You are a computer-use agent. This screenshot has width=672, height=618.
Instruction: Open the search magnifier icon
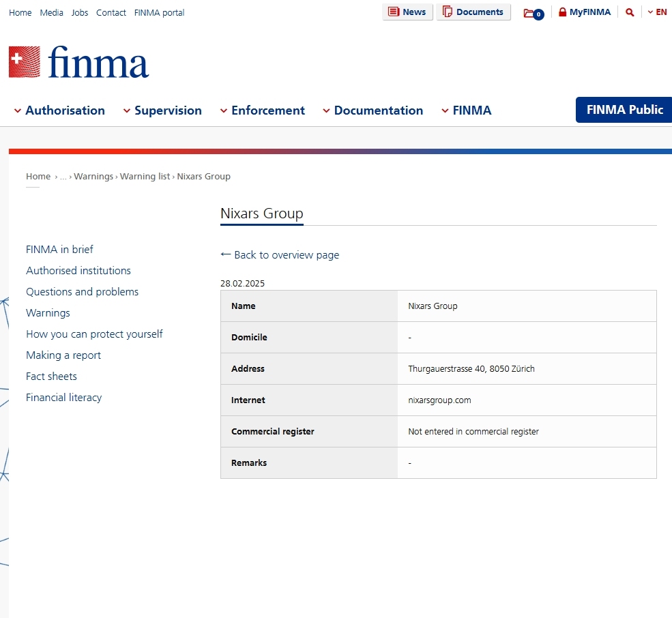click(x=630, y=12)
